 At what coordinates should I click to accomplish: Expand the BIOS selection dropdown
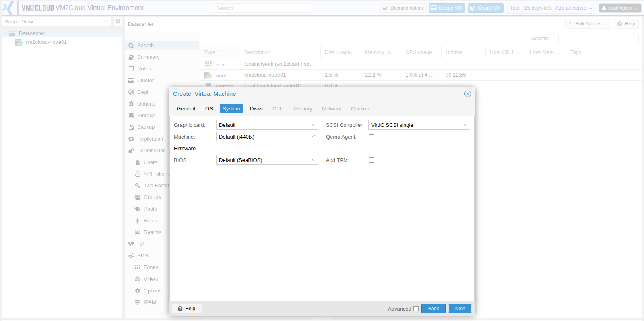pos(267,160)
